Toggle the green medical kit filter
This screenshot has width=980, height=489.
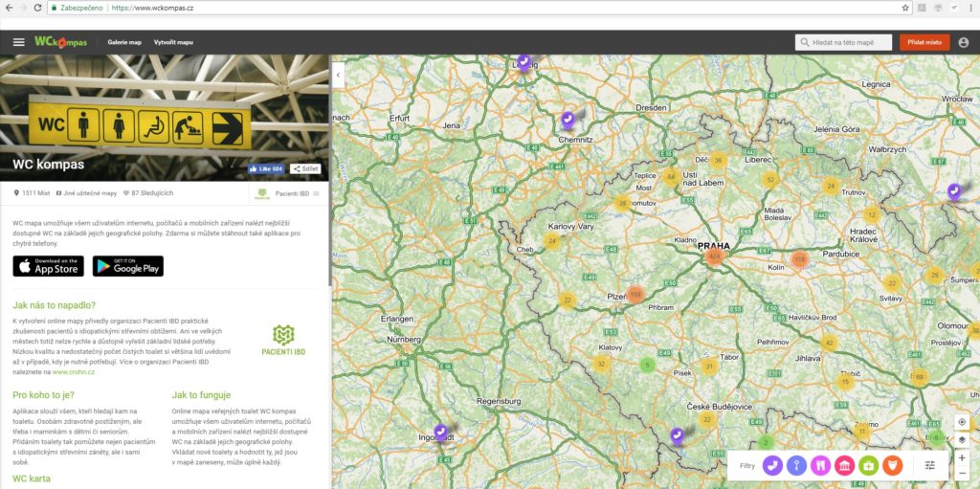[867, 465]
